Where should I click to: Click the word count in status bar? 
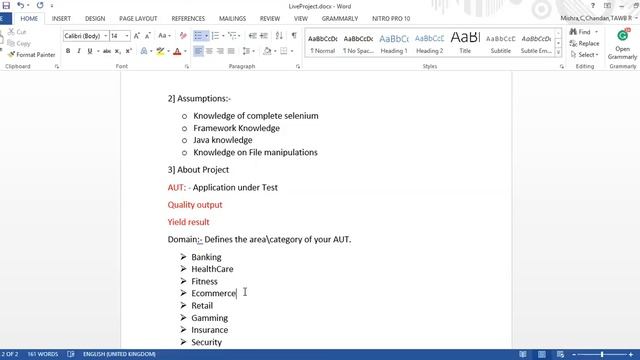[43, 354]
